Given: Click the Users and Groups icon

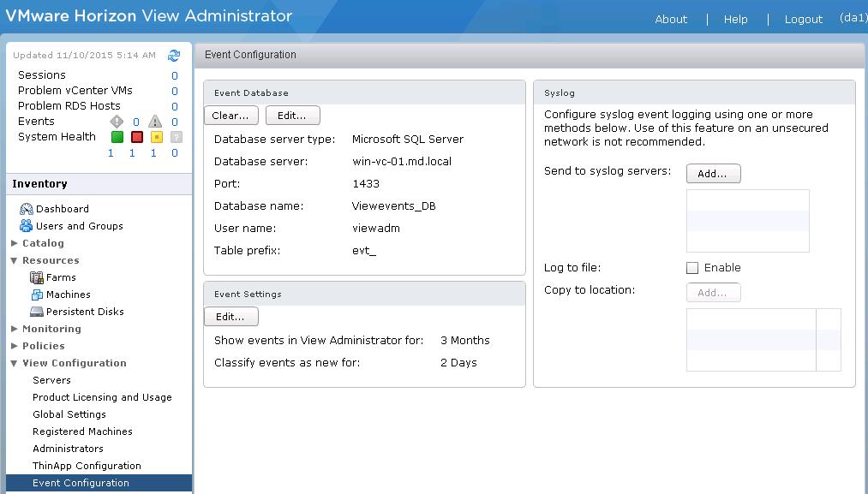Looking at the screenshot, I should click(26, 226).
